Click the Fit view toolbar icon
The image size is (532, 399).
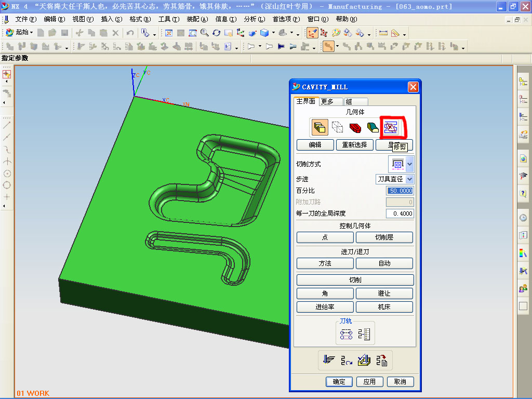[x=169, y=33]
